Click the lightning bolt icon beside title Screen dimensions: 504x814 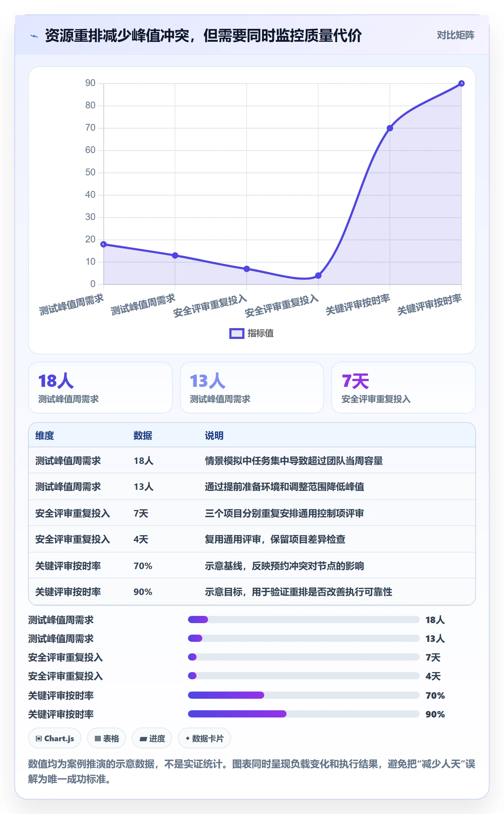34,36
